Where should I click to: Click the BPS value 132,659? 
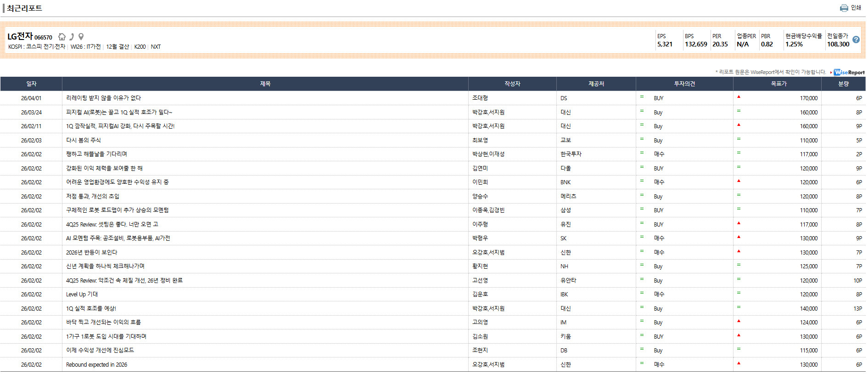coord(696,45)
